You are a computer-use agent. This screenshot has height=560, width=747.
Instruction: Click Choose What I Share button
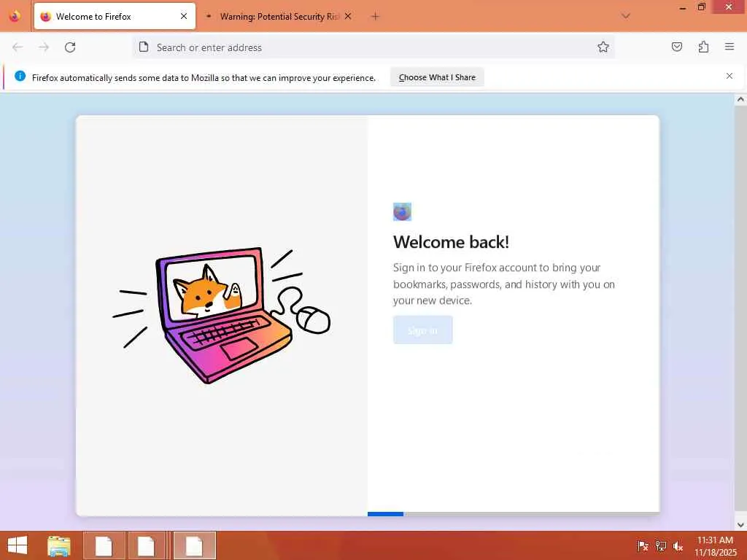pos(437,77)
